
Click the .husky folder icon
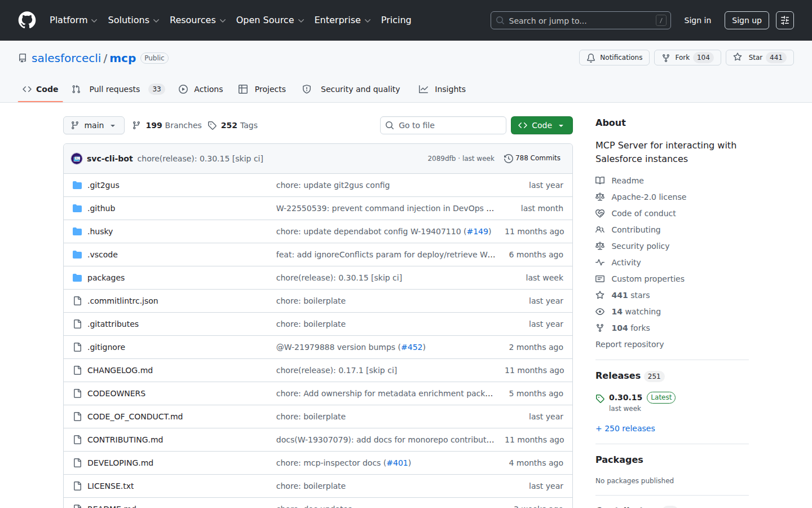[77, 231]
